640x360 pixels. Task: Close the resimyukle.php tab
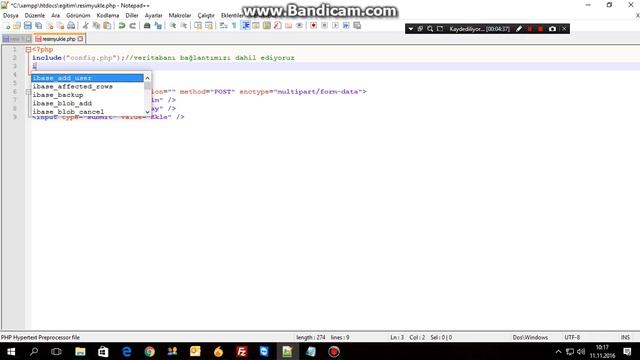(x=80, y=39)
